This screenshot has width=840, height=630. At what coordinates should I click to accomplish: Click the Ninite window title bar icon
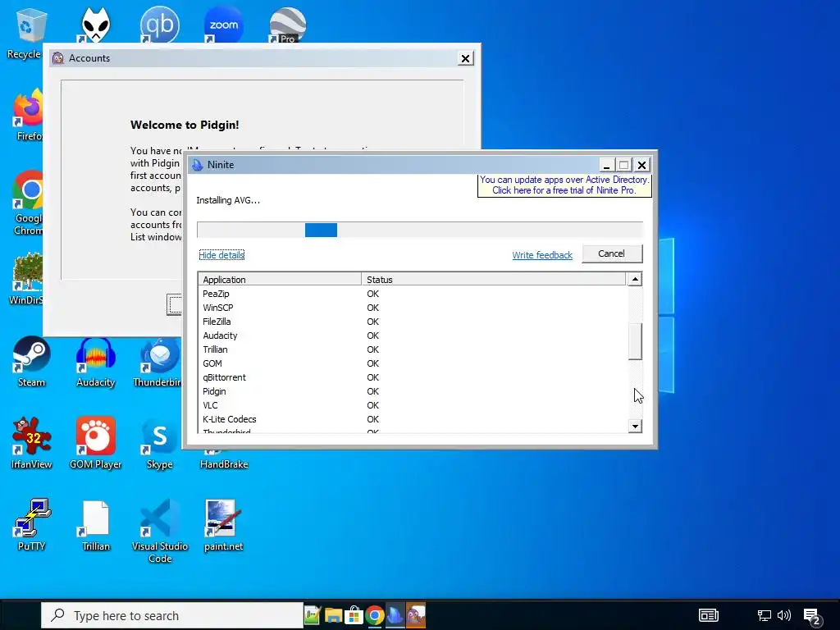(x=198, y=164)
